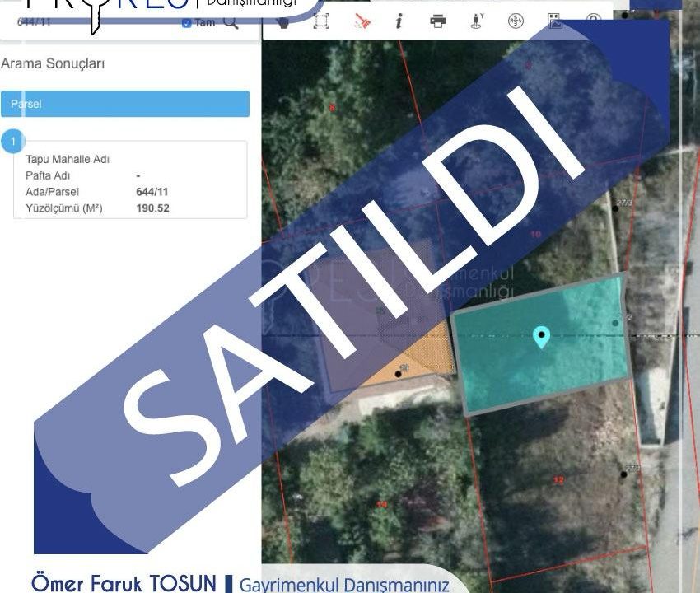Click parcel number 12 on map
This screenshot has width=700, height=593.
558,480
